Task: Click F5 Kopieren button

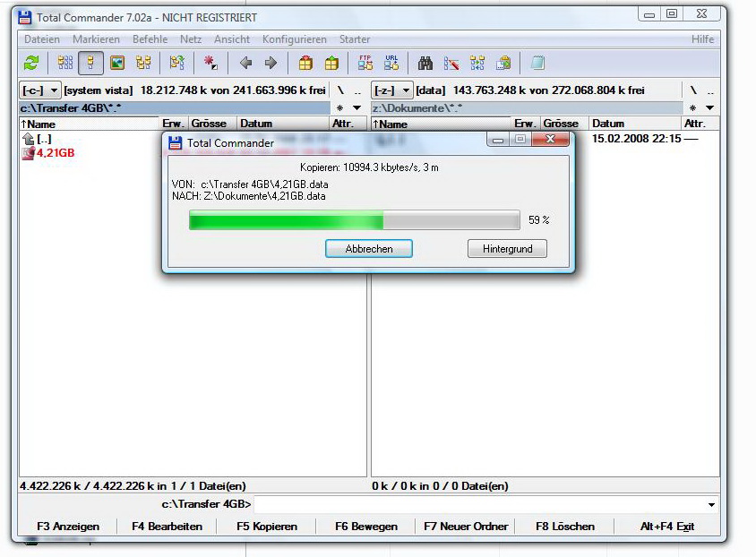Action: click(267, 527)
